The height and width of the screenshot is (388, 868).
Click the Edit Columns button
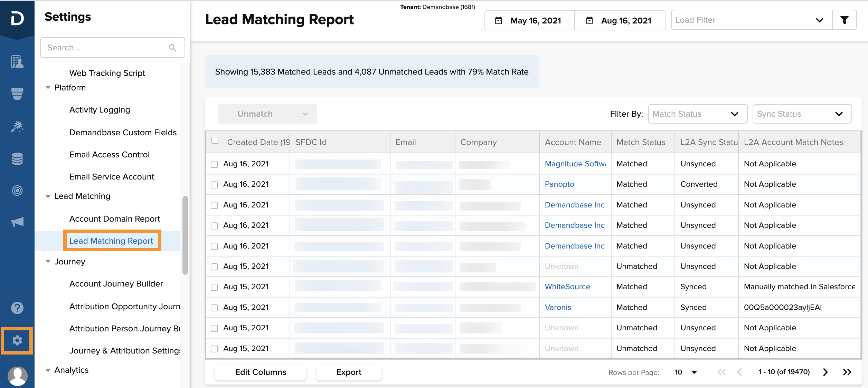(x=261, y=372)
